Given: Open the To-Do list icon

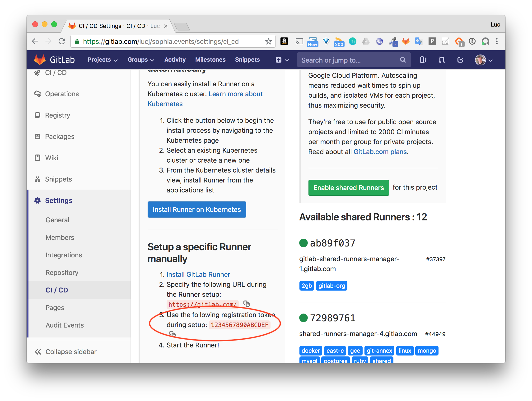Looking at the screenshot, I should [460, 60].
